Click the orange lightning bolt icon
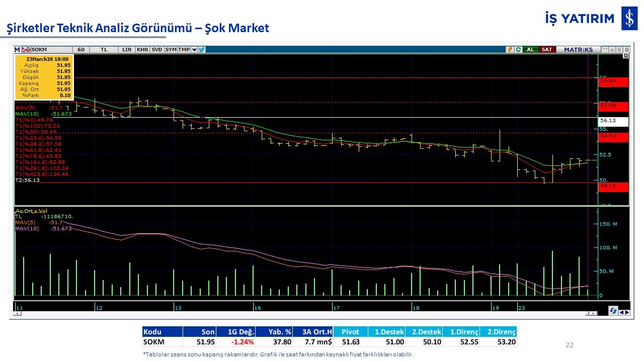 (510, 50)
